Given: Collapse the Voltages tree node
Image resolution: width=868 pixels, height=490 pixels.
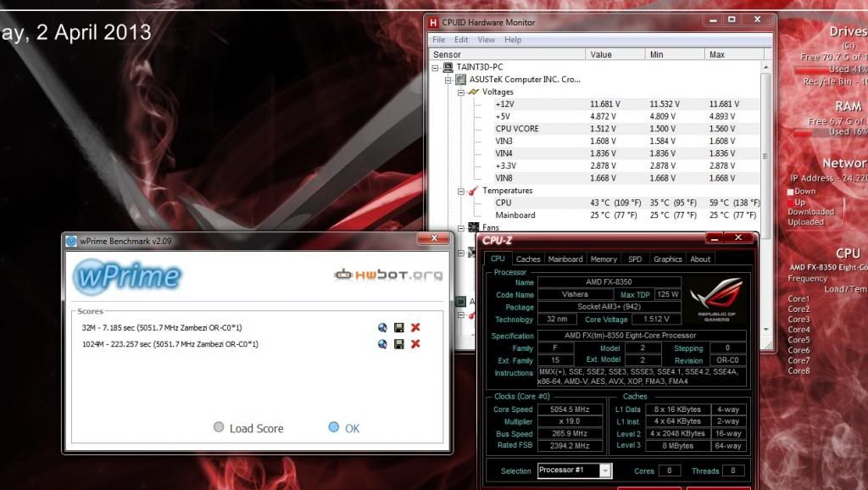Looking at the screenshot, I should pyautogui.click(x=462, y=92).
